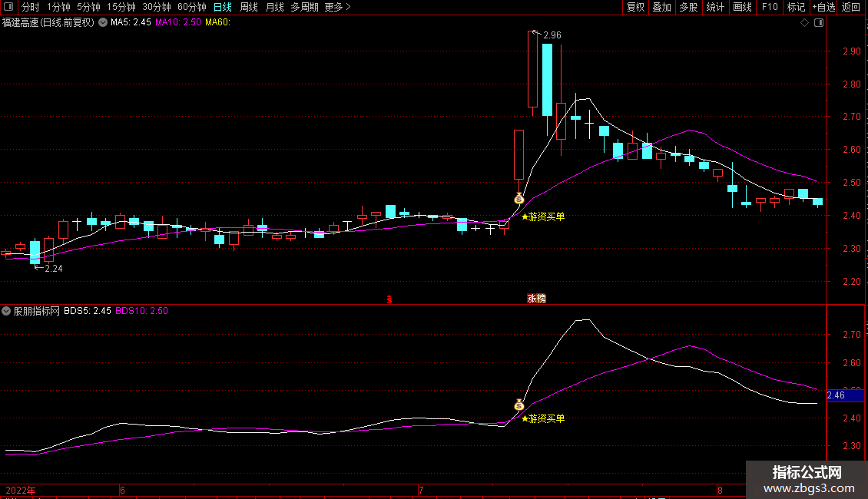
Task: Click the 福建高速 stock title
Action: click(x=48, y=22)
